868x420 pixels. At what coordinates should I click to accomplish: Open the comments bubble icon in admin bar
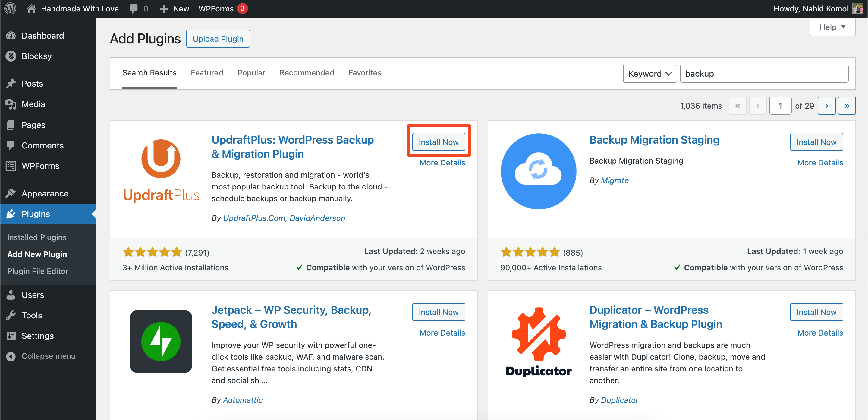(x=134, y=9)
